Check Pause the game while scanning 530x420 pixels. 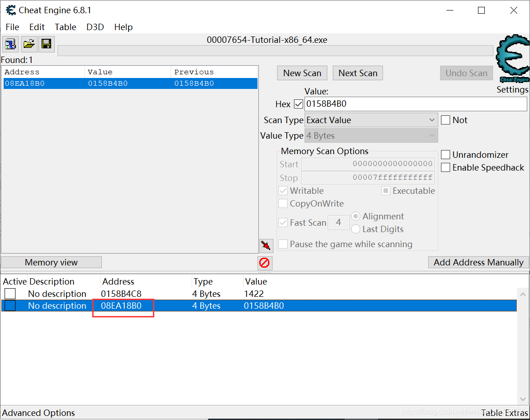pos(283,244)
